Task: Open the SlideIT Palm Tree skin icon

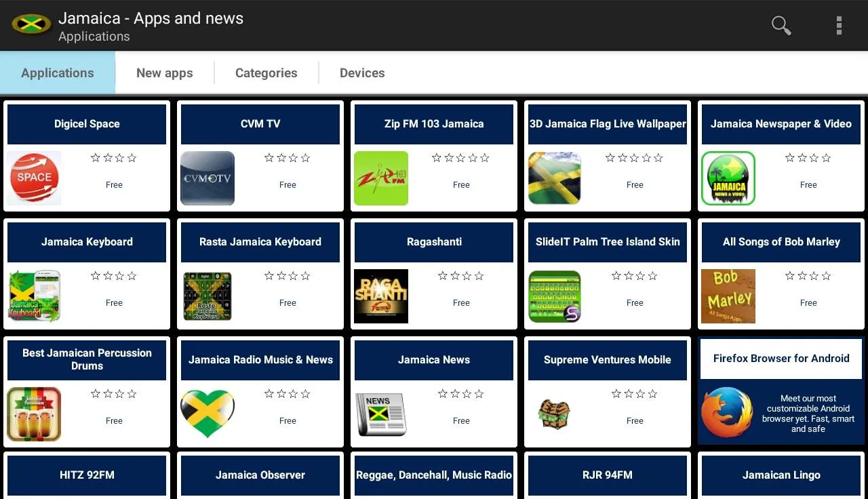Action: [x=555, y=296]
